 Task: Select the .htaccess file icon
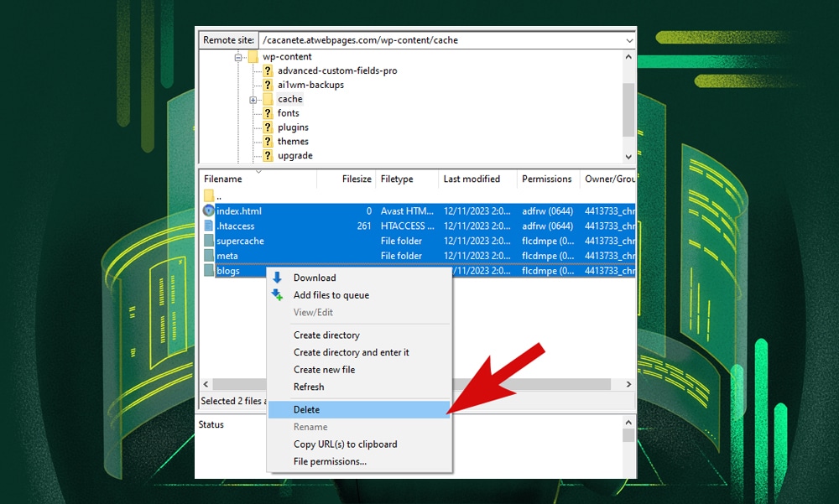pyautogui.click(x=208, y=226)
